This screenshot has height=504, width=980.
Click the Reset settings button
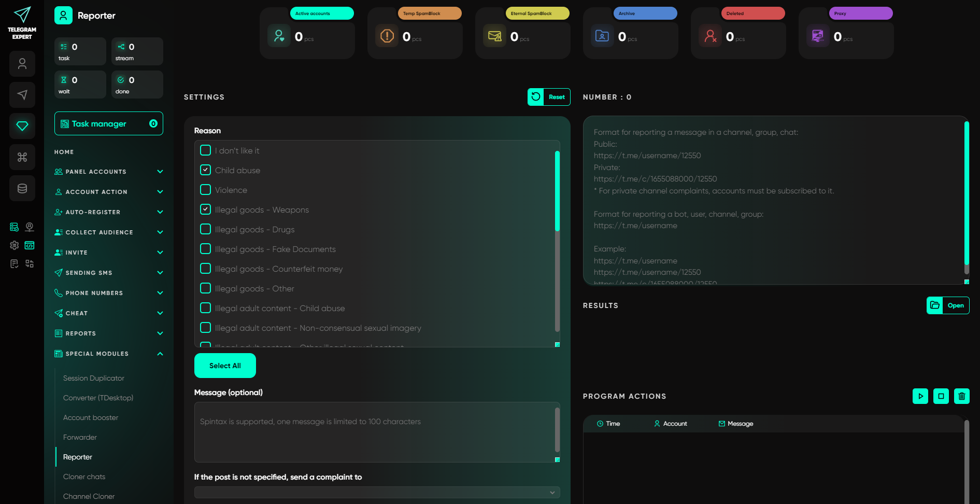coord(549,97)
